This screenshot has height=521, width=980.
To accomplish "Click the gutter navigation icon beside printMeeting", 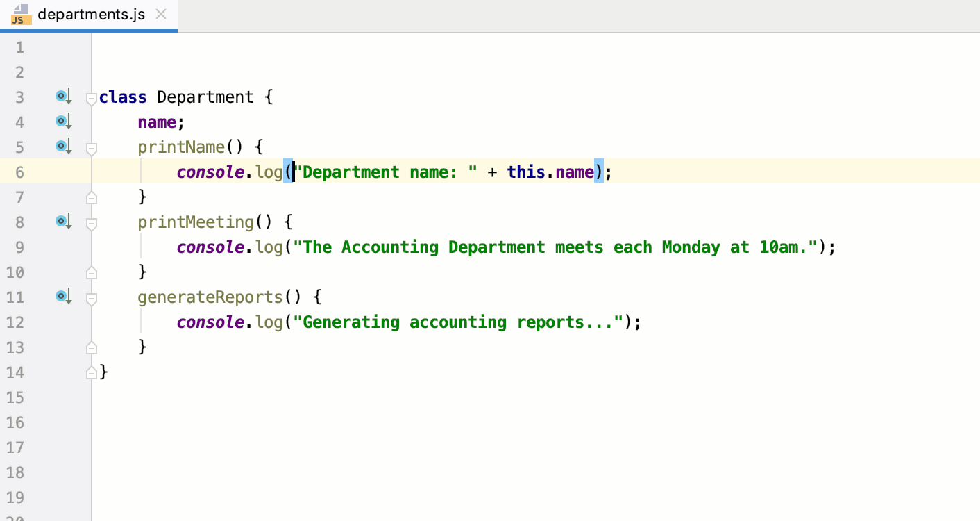I will (x=62, y=220).
